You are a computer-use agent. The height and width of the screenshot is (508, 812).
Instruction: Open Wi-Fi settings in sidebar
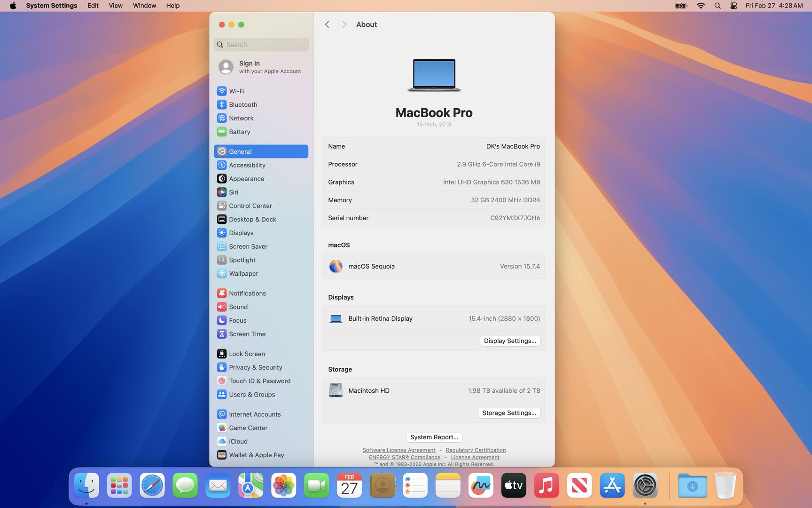click(x=236, y=91)
